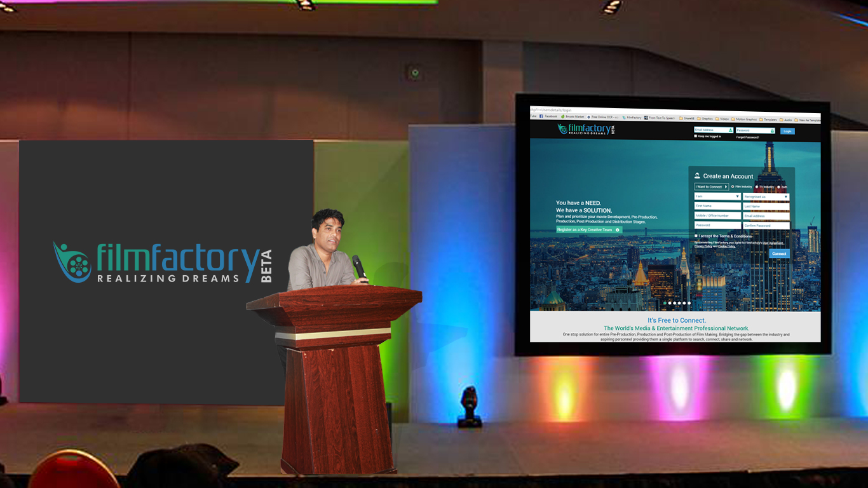
Task: Click the filmfactory logo in the website header
Action: [x=586, y=129]
